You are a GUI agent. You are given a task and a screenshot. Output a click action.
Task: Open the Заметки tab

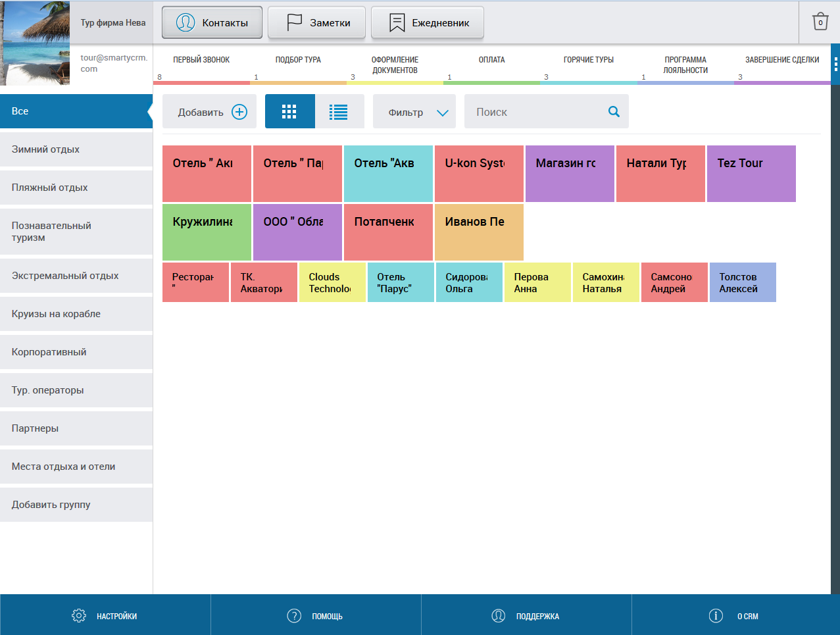point(316,23)
